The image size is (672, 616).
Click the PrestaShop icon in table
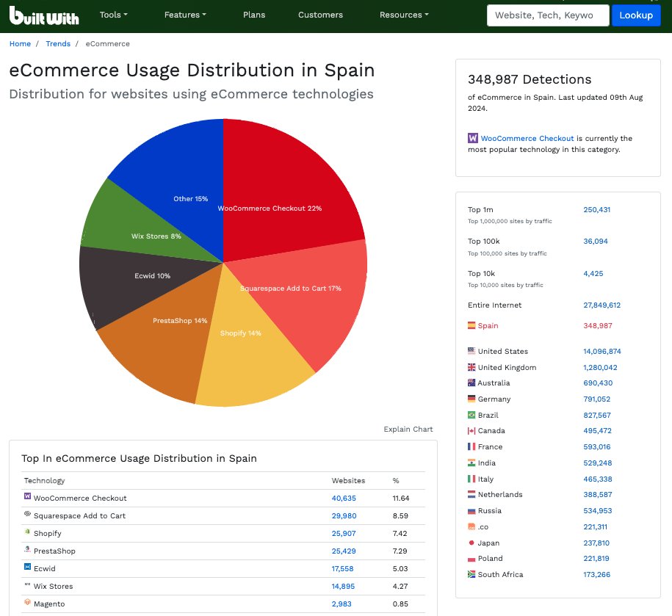point(27,548)
